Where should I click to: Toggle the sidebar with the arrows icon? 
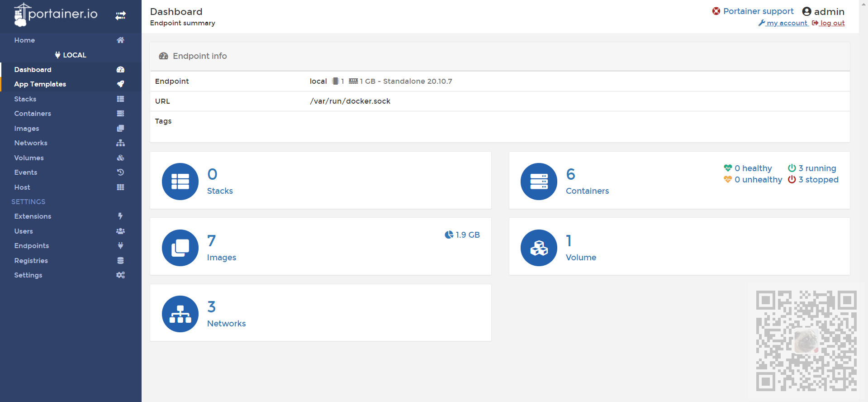coord(120,16)
